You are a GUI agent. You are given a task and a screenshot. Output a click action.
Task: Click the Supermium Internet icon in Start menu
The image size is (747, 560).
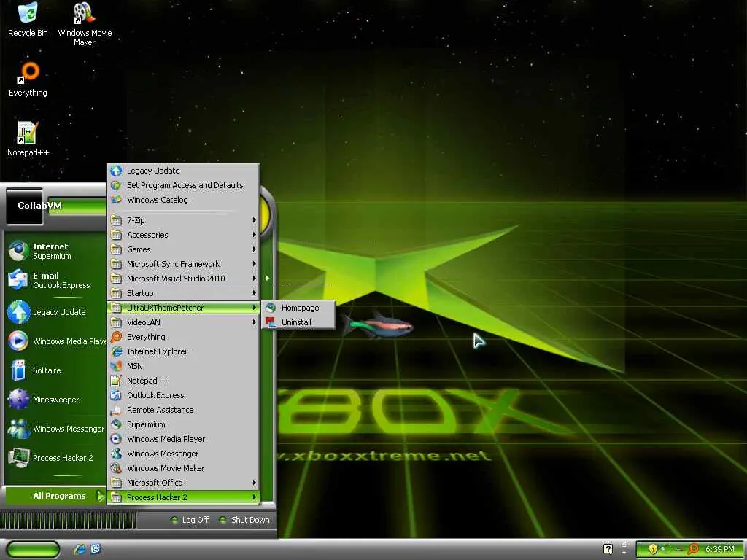pos(18,251)
